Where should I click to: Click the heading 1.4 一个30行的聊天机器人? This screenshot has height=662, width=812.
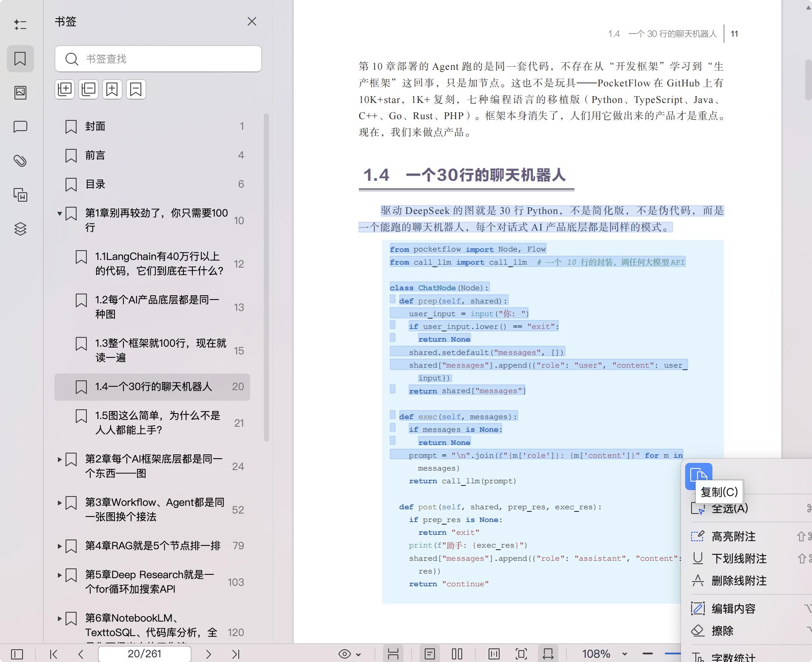tap(464, 175)
